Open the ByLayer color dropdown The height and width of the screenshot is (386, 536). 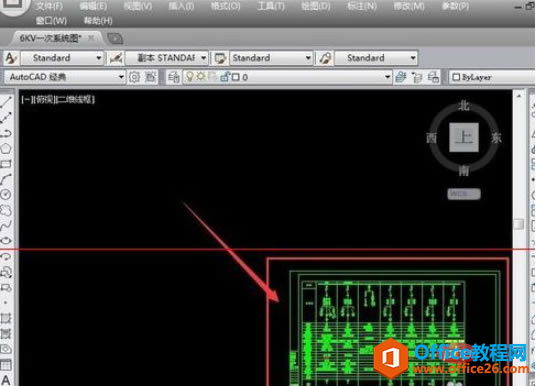pyautogui.click(x=492, y=77)
